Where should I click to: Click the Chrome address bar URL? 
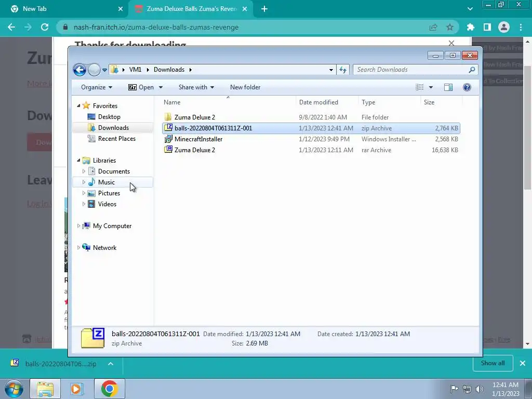click(x=156, y=27)
